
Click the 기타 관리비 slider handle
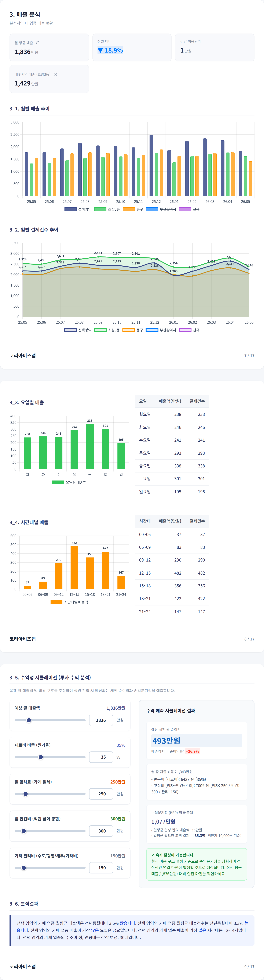tap(24, 868)
